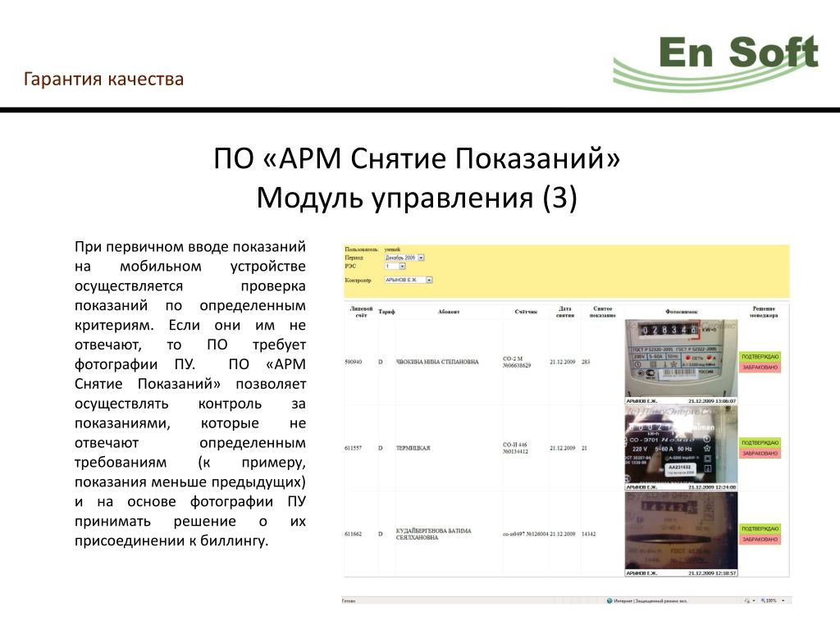Open meter photo for account 590940

[681, 362]
